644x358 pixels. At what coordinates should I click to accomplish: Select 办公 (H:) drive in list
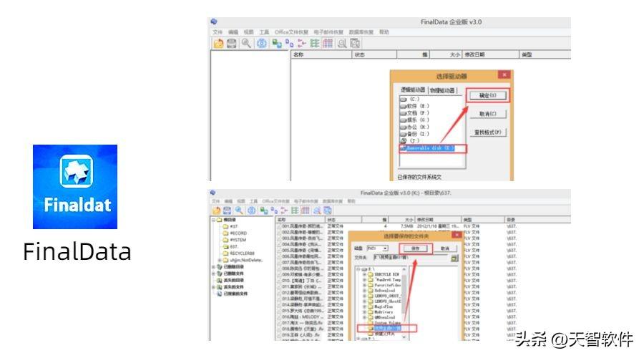tap(414, 127)
